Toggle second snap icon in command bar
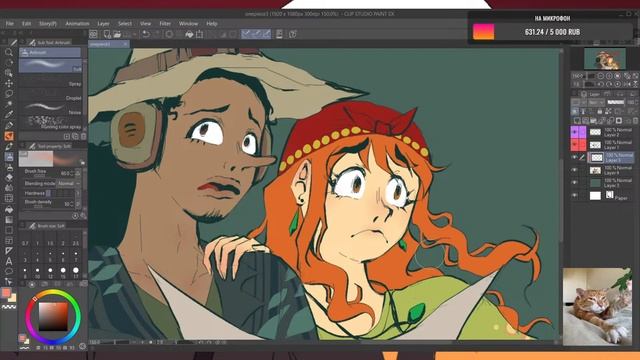Image resolution: width=640 pixels, height=360 pixels. click(256, 34)
